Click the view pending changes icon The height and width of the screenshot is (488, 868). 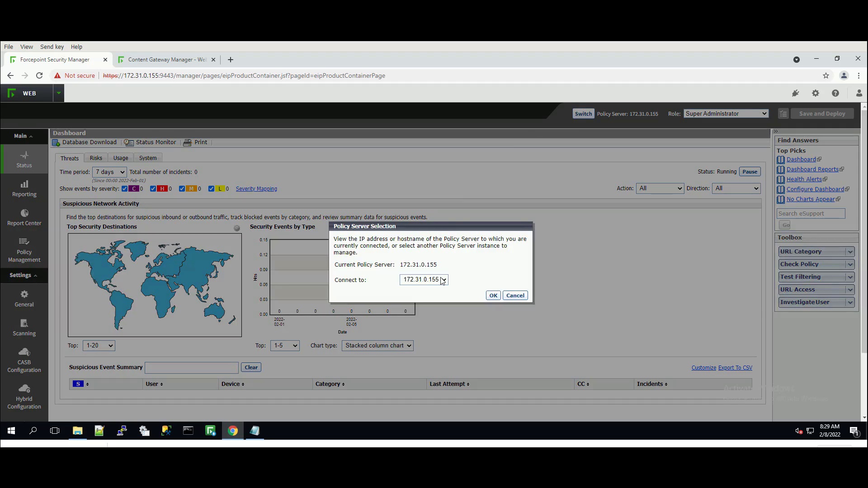(783, 114)
